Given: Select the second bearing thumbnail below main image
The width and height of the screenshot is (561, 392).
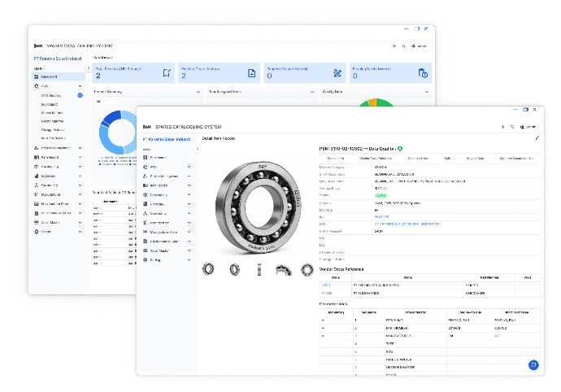Looking at the screenshot, I should 234,269.
